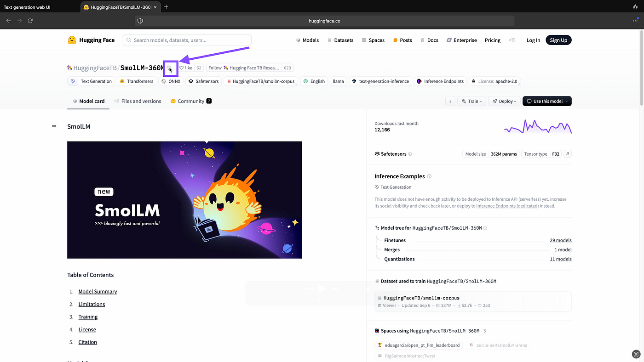The width and height of the screenshot is (644, 362).
Task: Click the Hugging Face logo
Action: coord(91,40)
